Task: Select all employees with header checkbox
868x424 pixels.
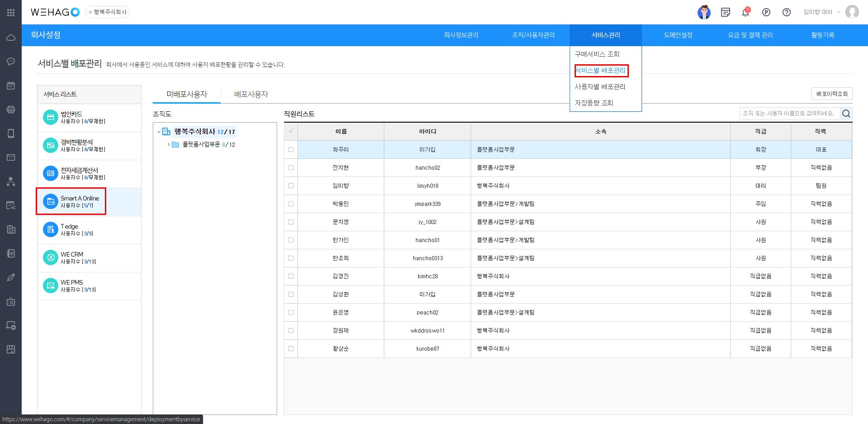Action: click(291, 131)
